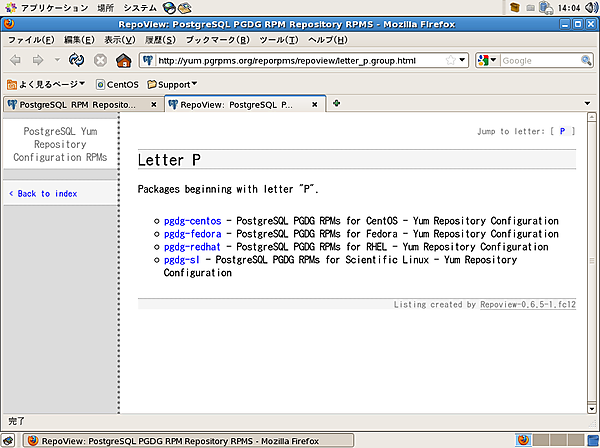Click the Stop loading icon
This screenshot has height=448, width=600.
(100, 60)
